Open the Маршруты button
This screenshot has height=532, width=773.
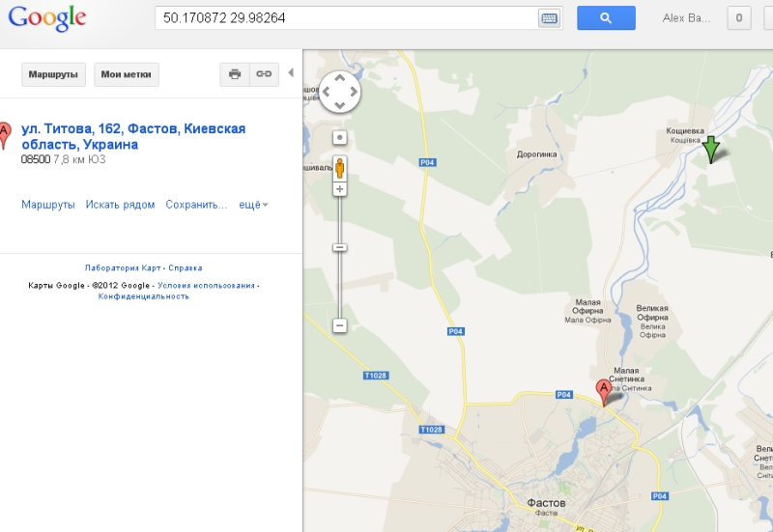(x=53, y=74)
